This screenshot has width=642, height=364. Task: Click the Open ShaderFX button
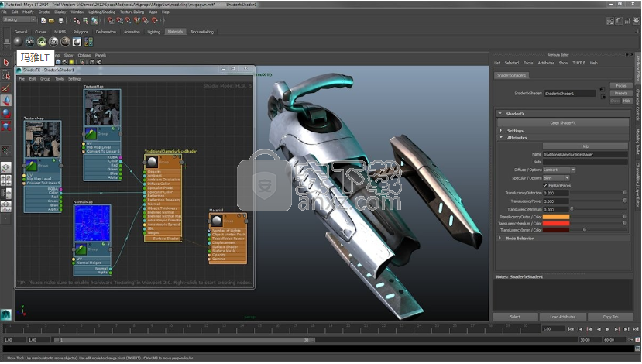pos(563,122)
